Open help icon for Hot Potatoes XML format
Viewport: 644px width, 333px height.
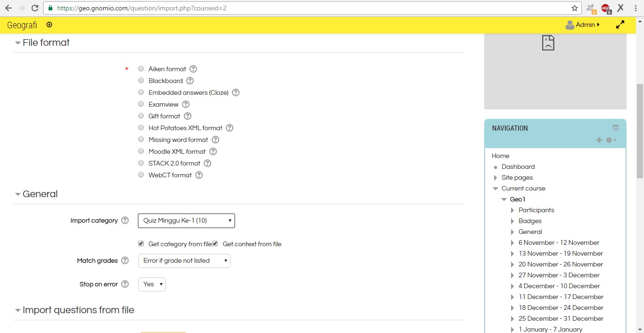(230, 128)
